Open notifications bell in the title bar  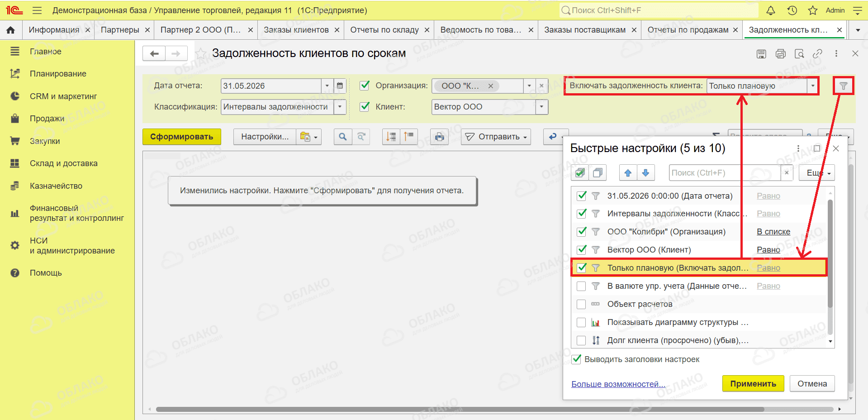[771, 10]
